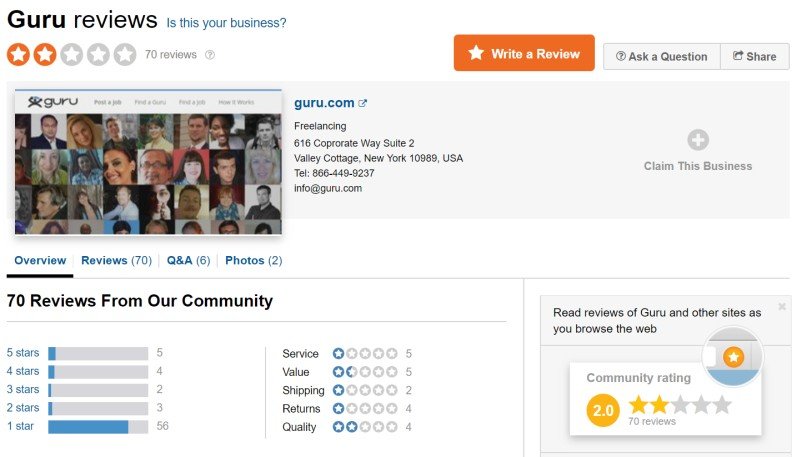This screenshot has width=800, height=457.
Task: Click the Quality star rating
Action: 365,427
